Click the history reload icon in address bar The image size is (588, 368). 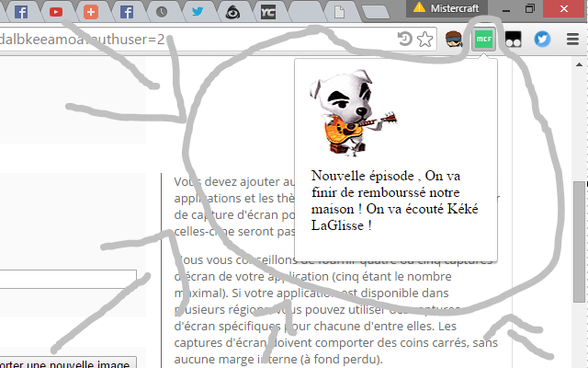click(404, 39)
